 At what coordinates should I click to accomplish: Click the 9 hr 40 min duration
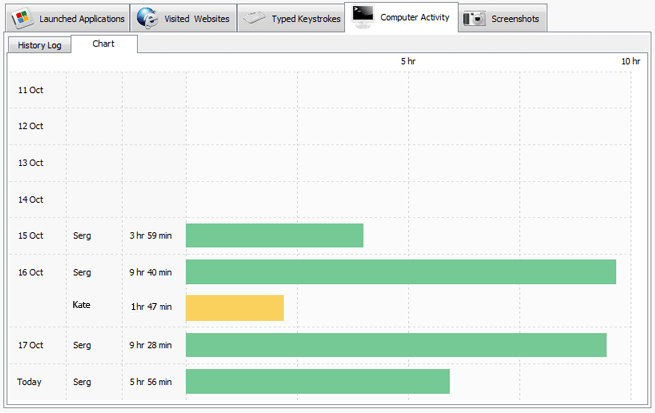150,272
